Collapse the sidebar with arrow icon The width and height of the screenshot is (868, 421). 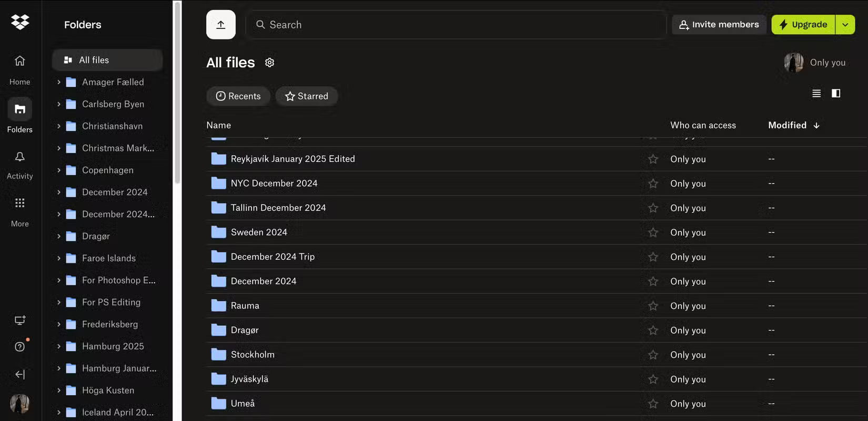tap(20, 374)
